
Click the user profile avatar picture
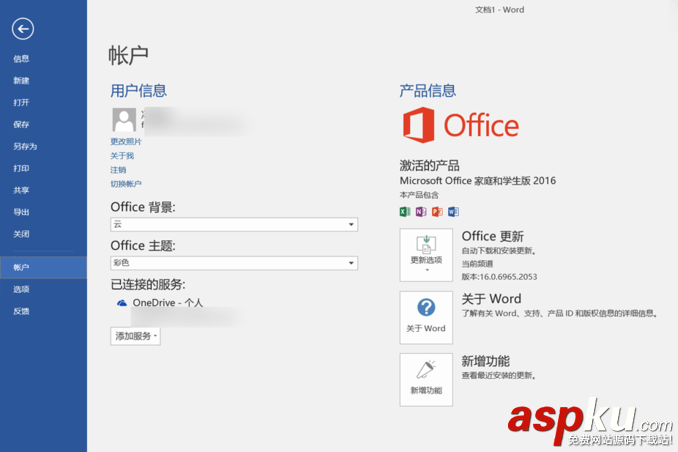124,119
